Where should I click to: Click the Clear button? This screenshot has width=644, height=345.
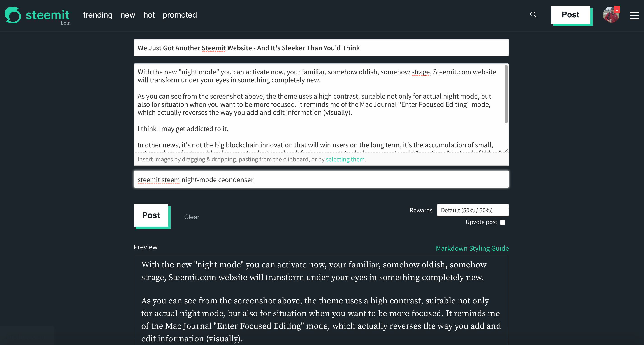tap(192, 217)
